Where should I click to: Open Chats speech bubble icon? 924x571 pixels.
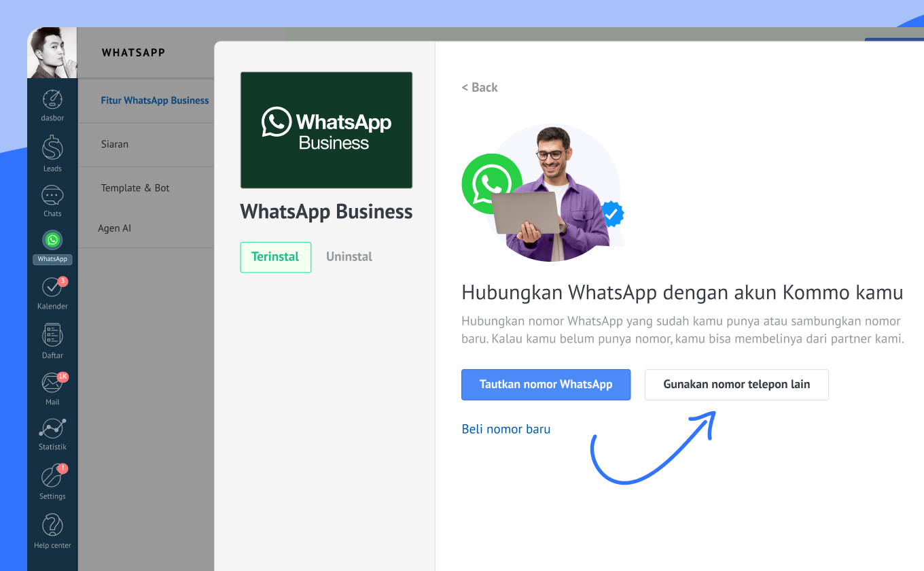(x=52, y=196)
